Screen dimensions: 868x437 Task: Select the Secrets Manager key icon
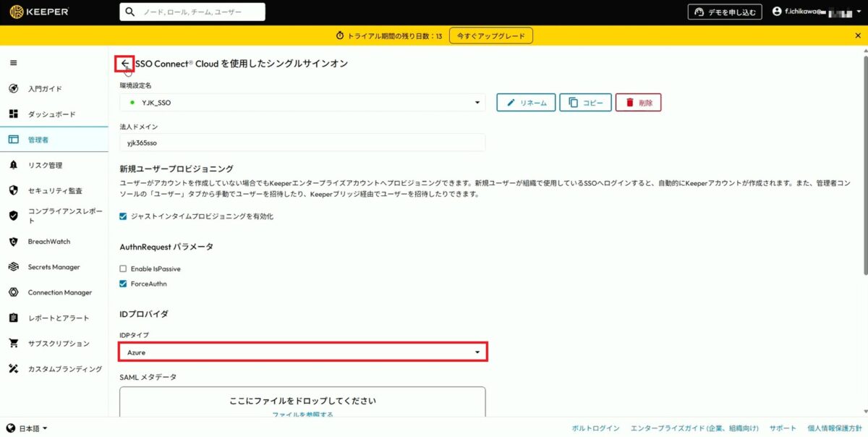(x=12, y=266)
